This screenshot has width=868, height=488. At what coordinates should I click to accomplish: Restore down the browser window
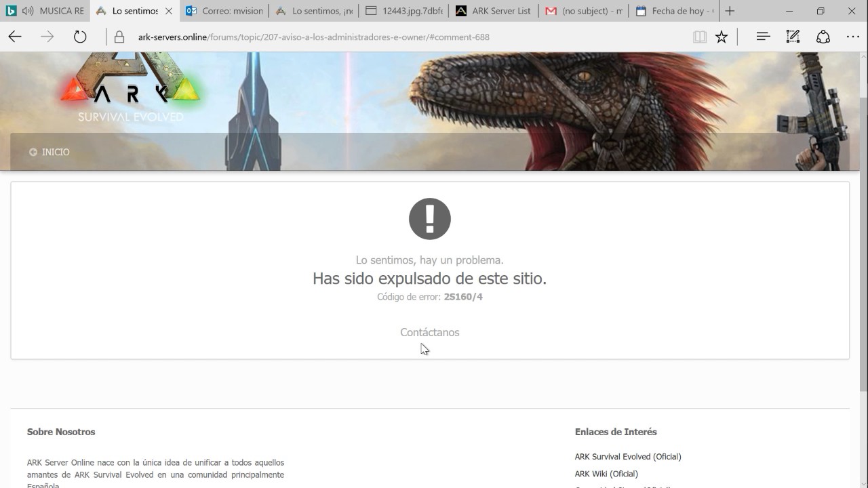[821, 11]
